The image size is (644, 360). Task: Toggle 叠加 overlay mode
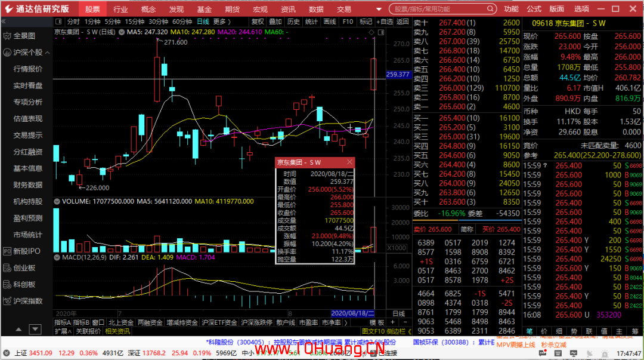click(x=275, y=21)
